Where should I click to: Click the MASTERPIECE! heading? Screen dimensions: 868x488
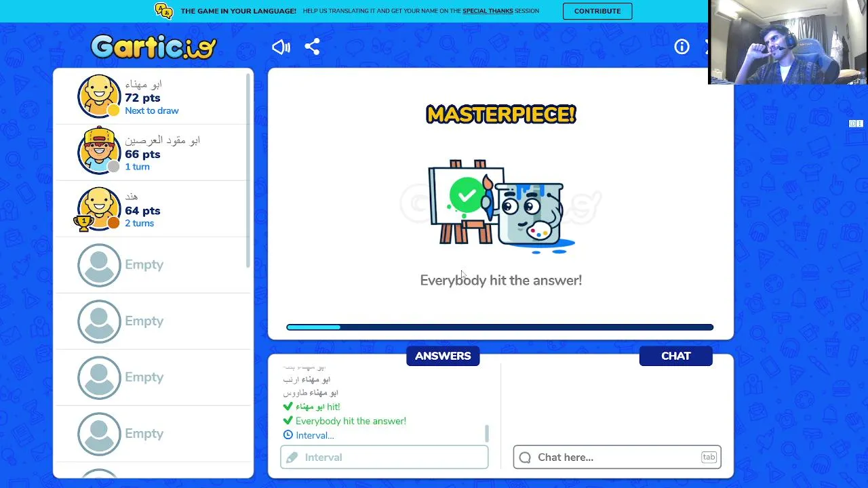click(501, 115)
